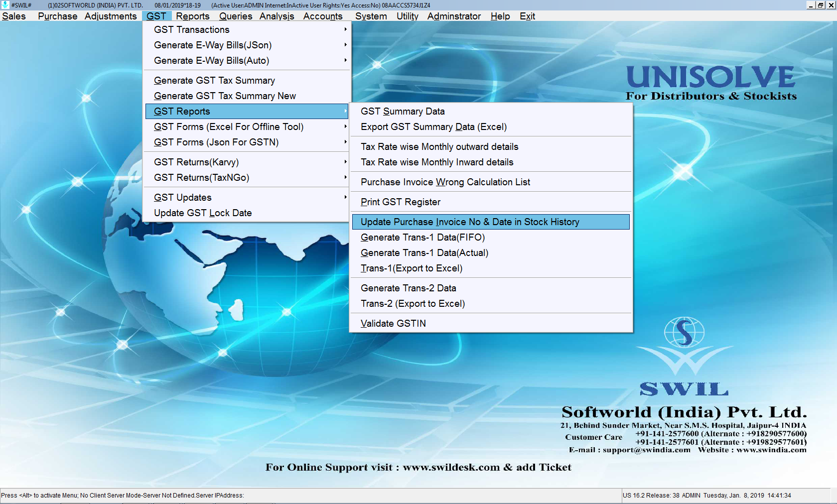Screen dimensions: 837x504
Task: Click Exit in the menu bar
Action: click(527, 16)
